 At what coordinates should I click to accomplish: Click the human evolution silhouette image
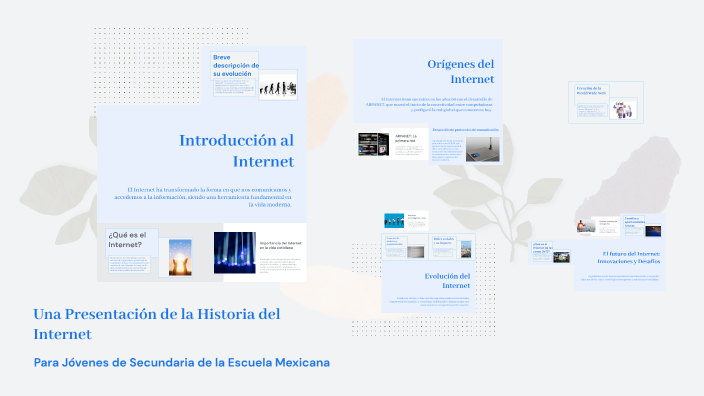pos(278,88)
